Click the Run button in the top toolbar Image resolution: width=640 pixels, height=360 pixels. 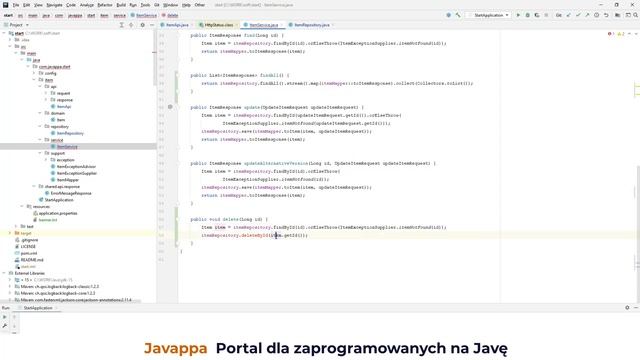click(518, 15)
